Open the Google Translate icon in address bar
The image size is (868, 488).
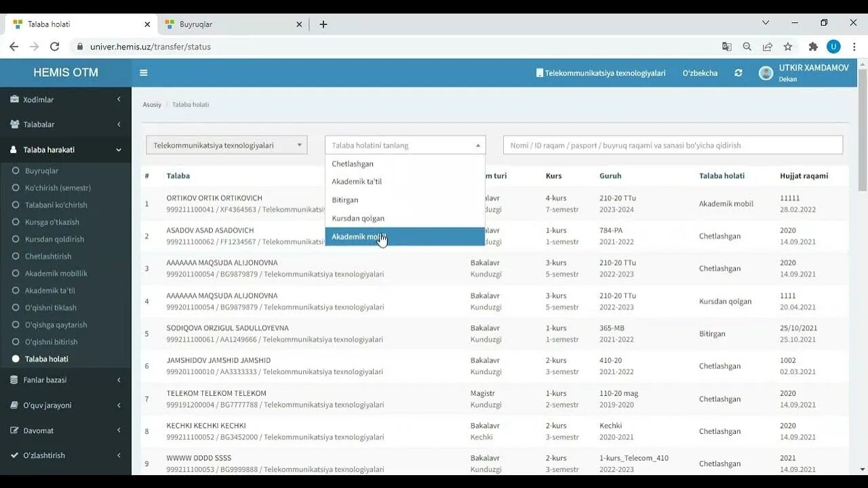click(726, 47)
